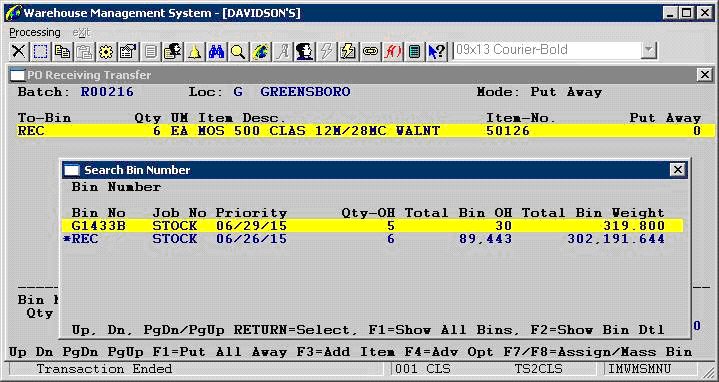This screenshot has width=719, height=382.
Task: Click the black X toolbar icon
Action: click(19, 51)
